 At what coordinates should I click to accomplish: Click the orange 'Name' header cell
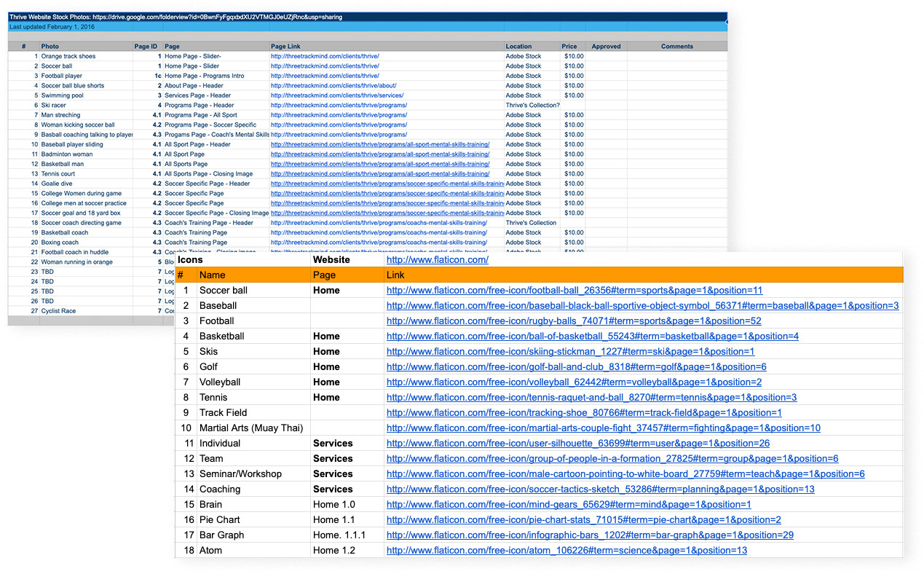253,275
